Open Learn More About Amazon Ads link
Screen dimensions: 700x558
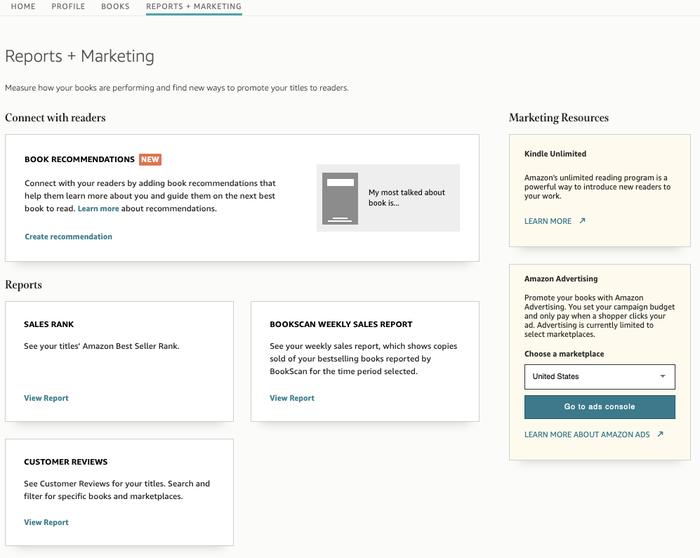point(587,434)
